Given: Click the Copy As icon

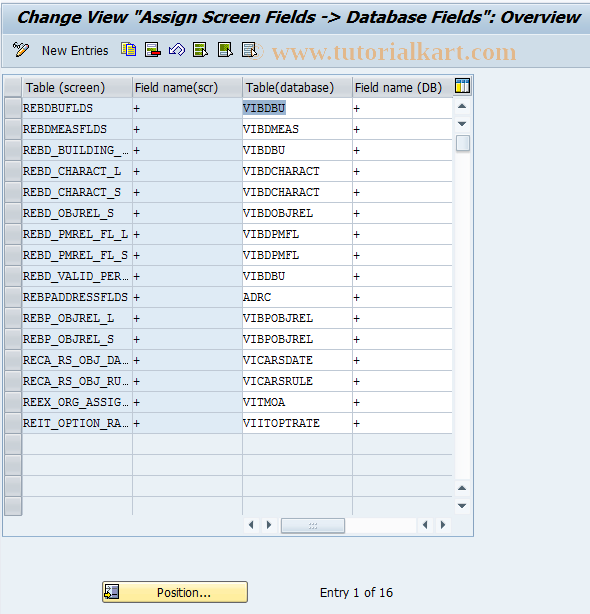Looking at the screenshot, I should point(128,50).
